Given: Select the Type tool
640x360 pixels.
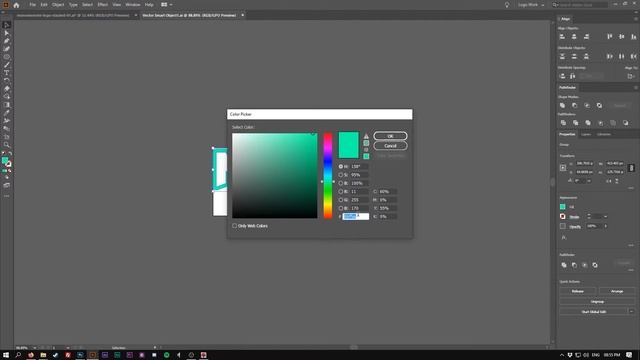Looking at the screenshot, I should (x=7, y=73).
